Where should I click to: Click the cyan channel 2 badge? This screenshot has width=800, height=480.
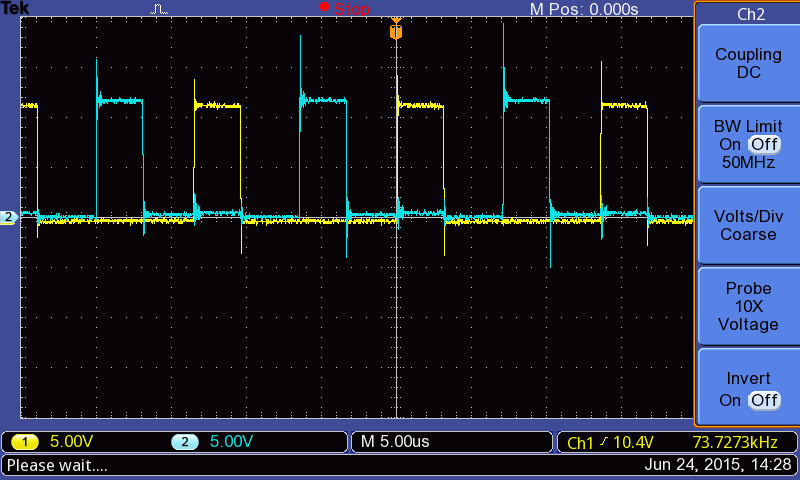[x=185, y=442]
